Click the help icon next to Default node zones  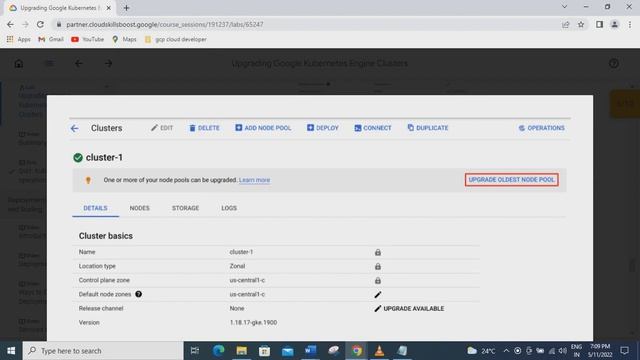pos(138,294)
